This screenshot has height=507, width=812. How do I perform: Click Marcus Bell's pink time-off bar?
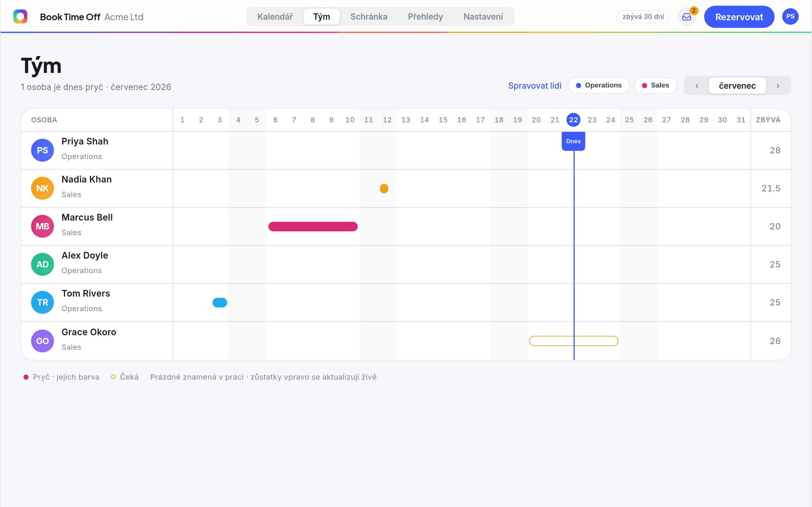(313, 227)
